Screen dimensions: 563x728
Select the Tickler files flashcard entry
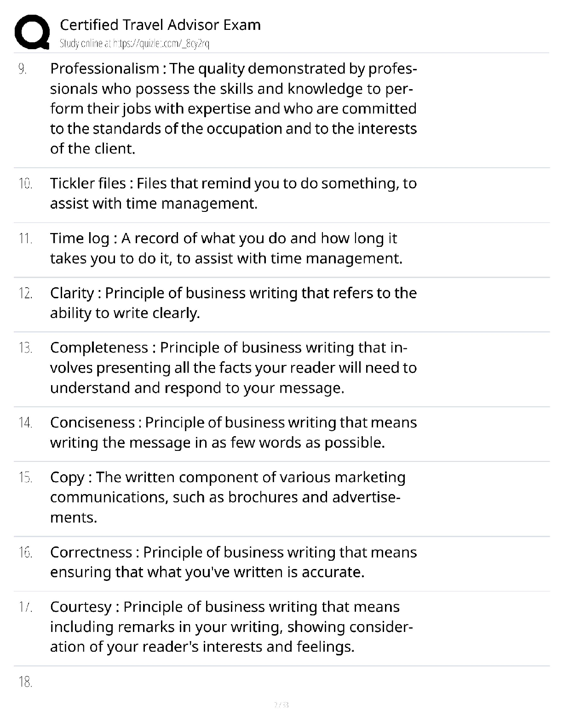click(234, 193)
